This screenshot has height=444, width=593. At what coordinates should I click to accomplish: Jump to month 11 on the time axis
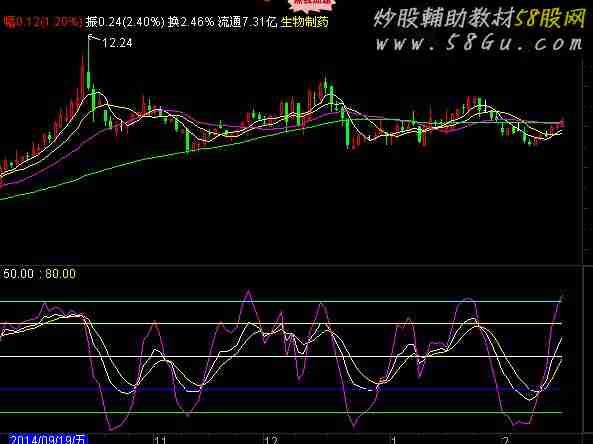160,440
